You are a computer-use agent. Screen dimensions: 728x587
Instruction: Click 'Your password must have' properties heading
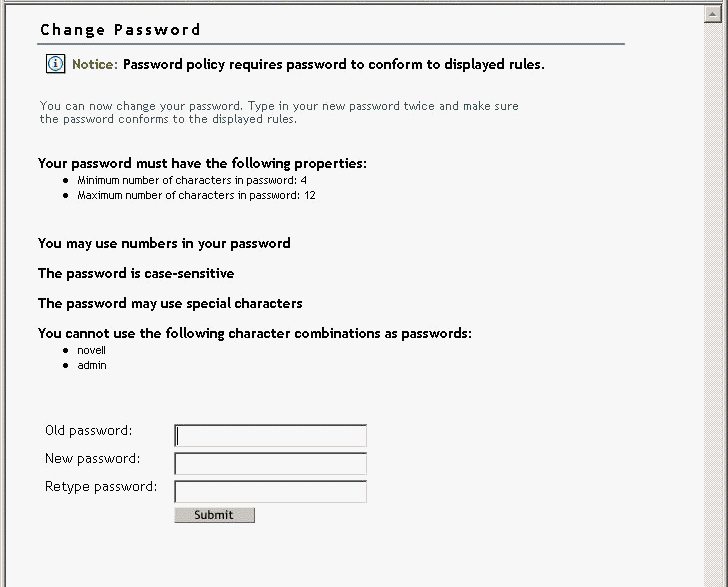pyautogui.click(x=202, y=163)
